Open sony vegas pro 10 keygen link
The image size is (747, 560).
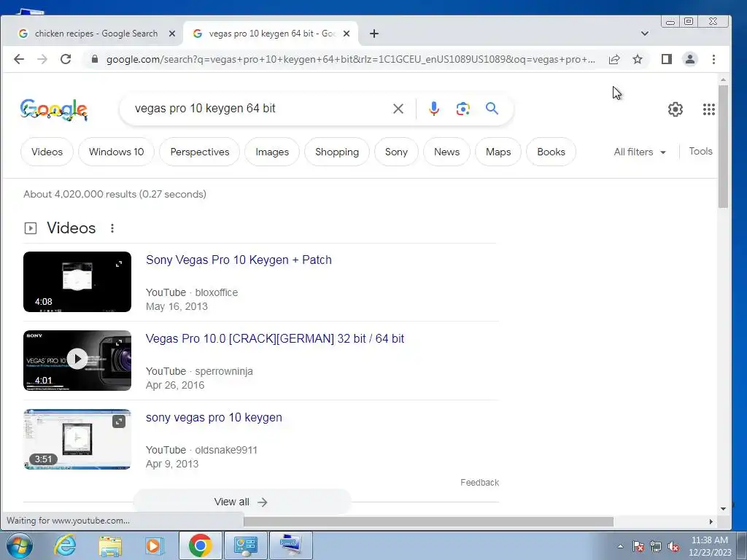tap(214, 418)
